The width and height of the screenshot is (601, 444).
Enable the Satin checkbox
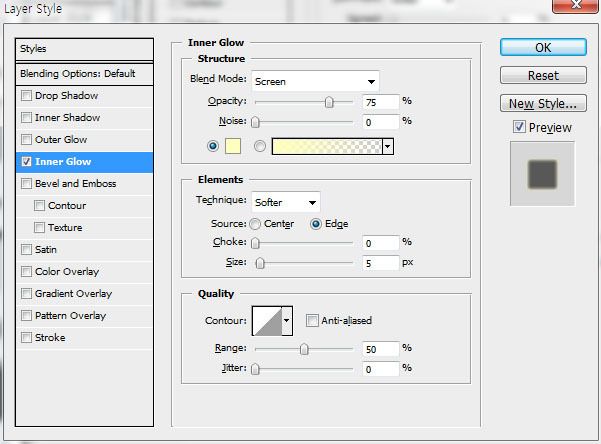[26, 250]
